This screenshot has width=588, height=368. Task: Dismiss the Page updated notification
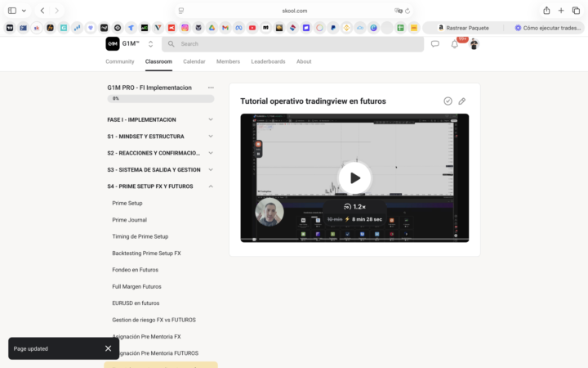[108, 348]
